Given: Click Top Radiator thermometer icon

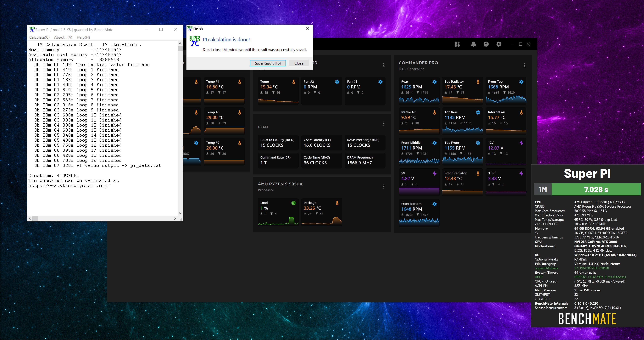Looking at the screenshot, I should click(x=478, y=82).
